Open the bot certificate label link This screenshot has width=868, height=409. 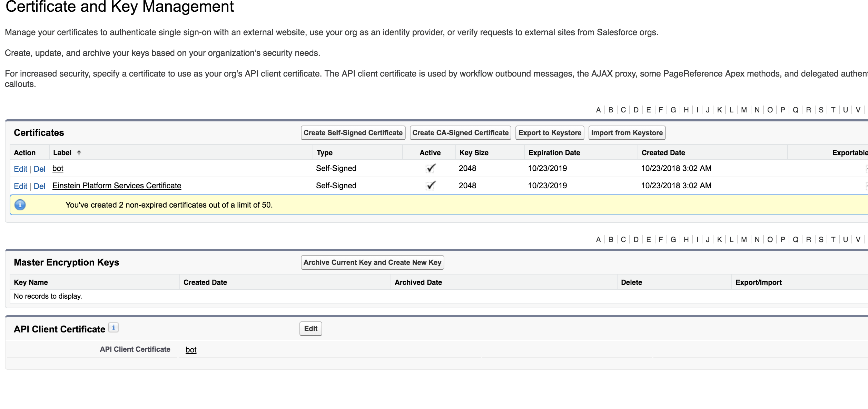coord(58,169)
